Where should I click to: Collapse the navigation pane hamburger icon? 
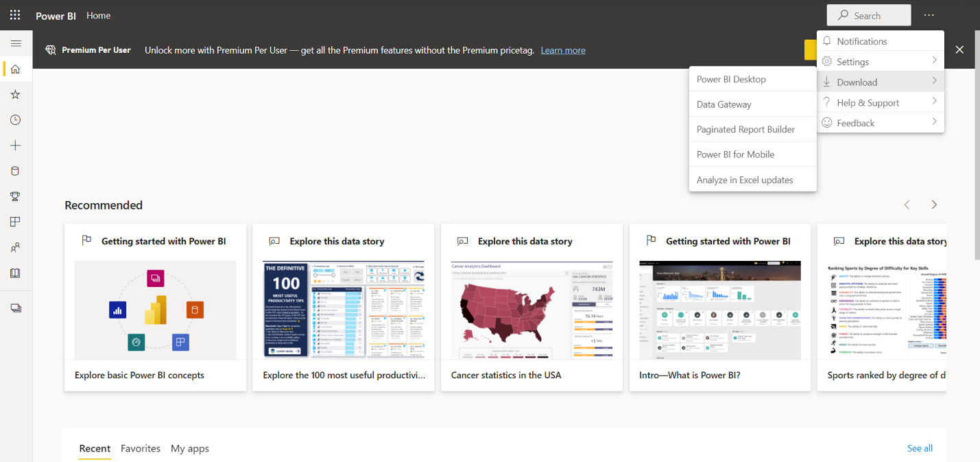coord(16,43)
